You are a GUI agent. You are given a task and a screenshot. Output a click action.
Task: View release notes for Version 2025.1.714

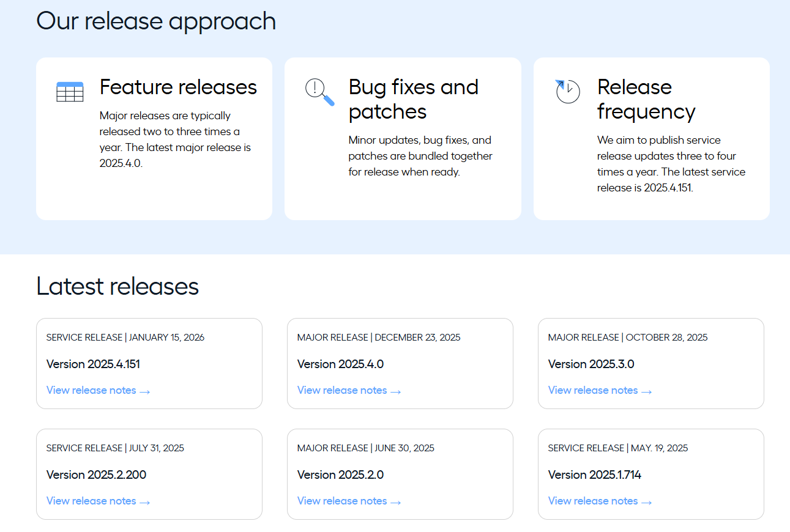tap(600, 501)
